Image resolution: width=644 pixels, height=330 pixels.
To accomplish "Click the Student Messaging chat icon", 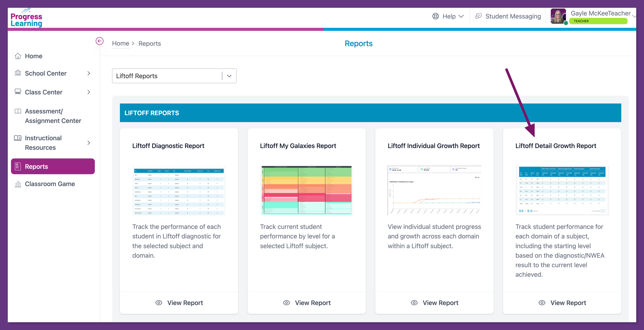I will click(x=478, y=16).
